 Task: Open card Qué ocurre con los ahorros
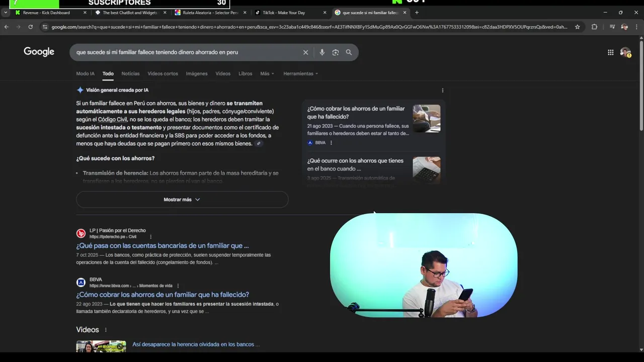pos(355,165)
